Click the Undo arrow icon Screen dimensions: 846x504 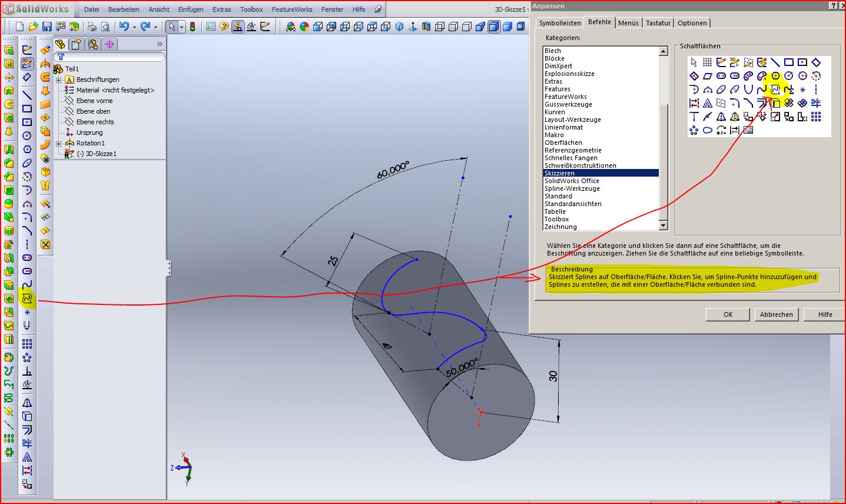(x=124, y=26)
